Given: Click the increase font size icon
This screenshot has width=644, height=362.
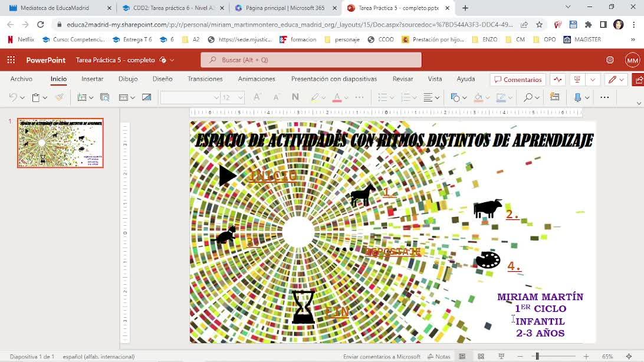Looking at the screenshot, I should pyautogui.click(x=257, y=97).
